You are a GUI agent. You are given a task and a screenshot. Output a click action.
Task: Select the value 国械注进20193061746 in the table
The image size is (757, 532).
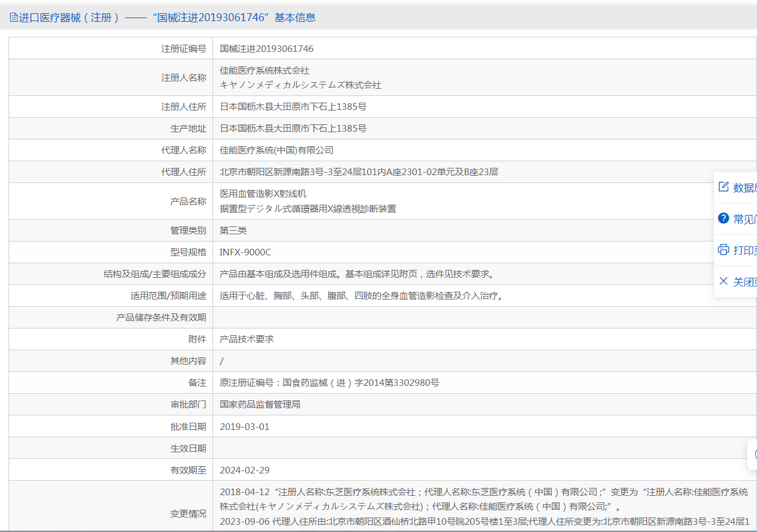[266, 48]
